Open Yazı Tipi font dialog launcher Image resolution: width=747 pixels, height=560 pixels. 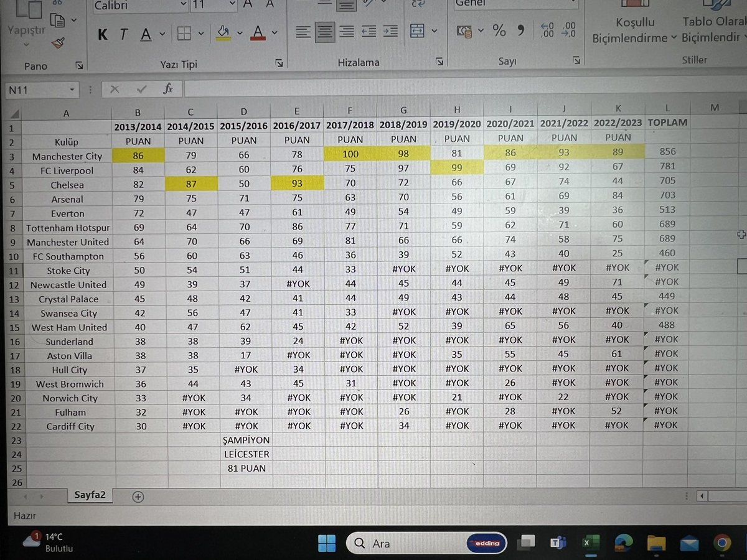click(279, 62)
